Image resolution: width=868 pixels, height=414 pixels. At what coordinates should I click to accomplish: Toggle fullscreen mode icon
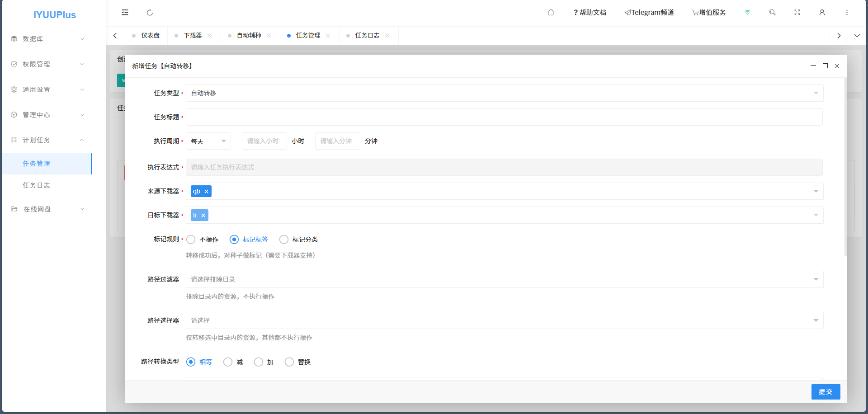(x=797, y=13)
